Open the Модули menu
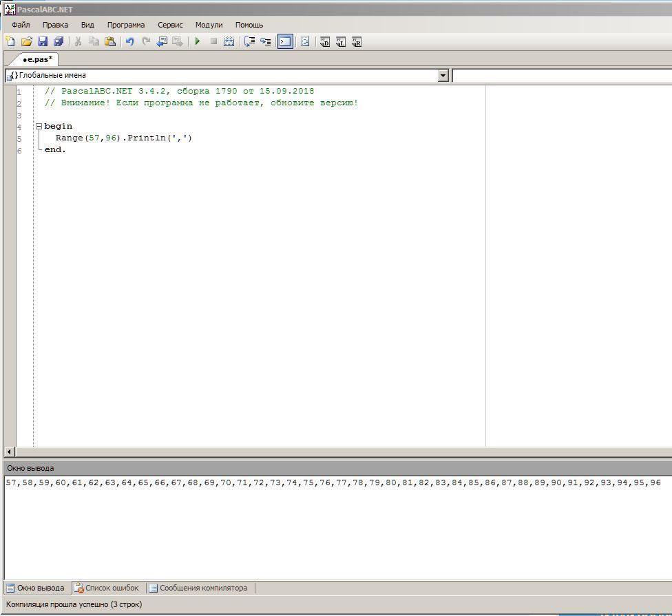The width and height of the screenshot is (672, 616). [209, 25]
